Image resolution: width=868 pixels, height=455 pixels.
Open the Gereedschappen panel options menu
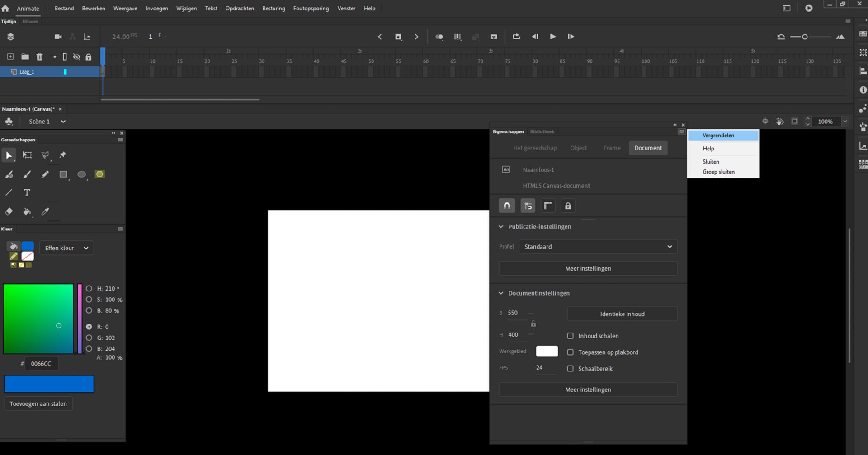(120, 140)
